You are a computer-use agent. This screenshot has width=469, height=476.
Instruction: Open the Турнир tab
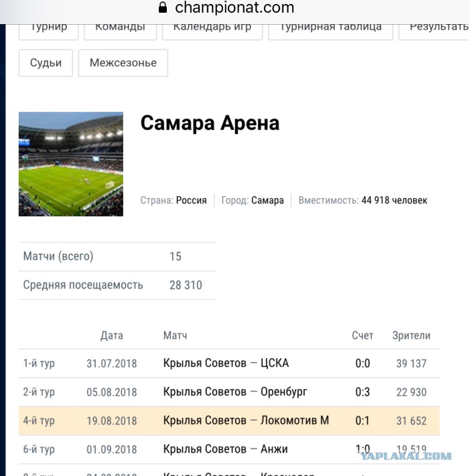point(49,31)
